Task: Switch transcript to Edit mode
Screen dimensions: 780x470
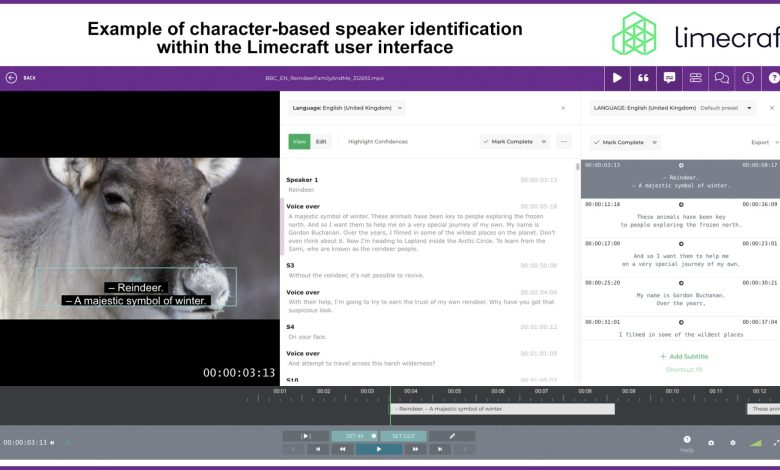Action: click(x=321, y=142)
